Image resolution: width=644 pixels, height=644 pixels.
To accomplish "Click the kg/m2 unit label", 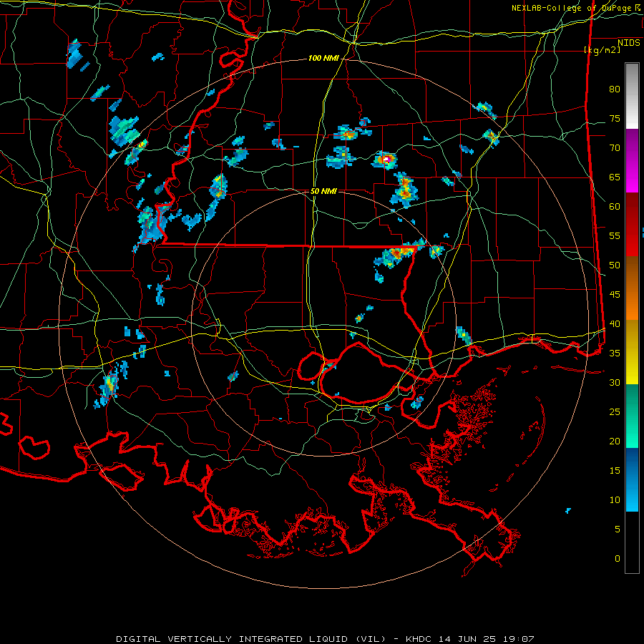I will (x=602, y=50).
